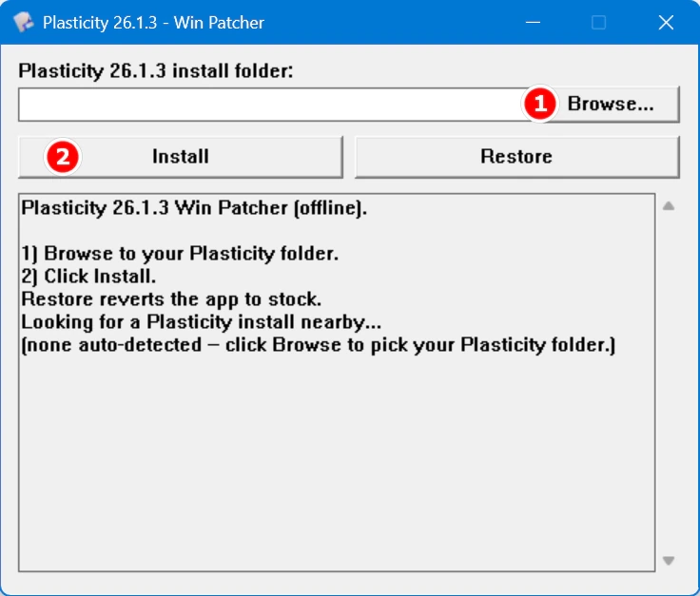The image size is (700, 596).
Task: Click the log scrollbar up arrow
Action: tap(669, 206)
